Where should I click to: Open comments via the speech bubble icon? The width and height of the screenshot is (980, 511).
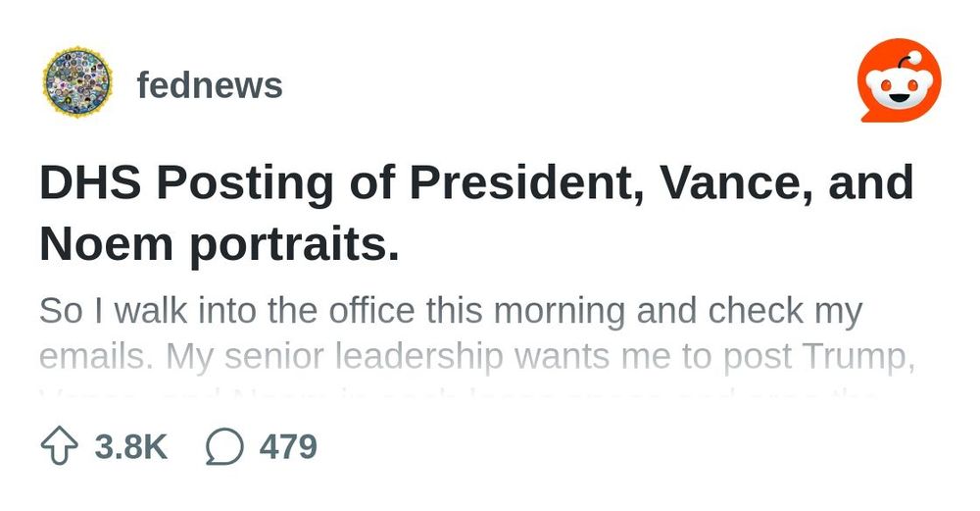pyautogui.click(x=224, y=446)
